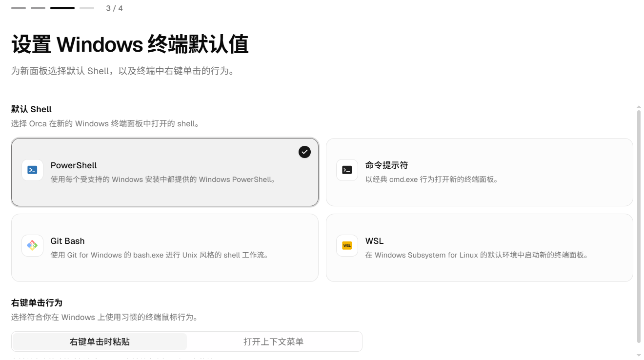The height and width of the screenshot is (360, 644).
Task: Click the yellow WSL icon
Action: 347,245
